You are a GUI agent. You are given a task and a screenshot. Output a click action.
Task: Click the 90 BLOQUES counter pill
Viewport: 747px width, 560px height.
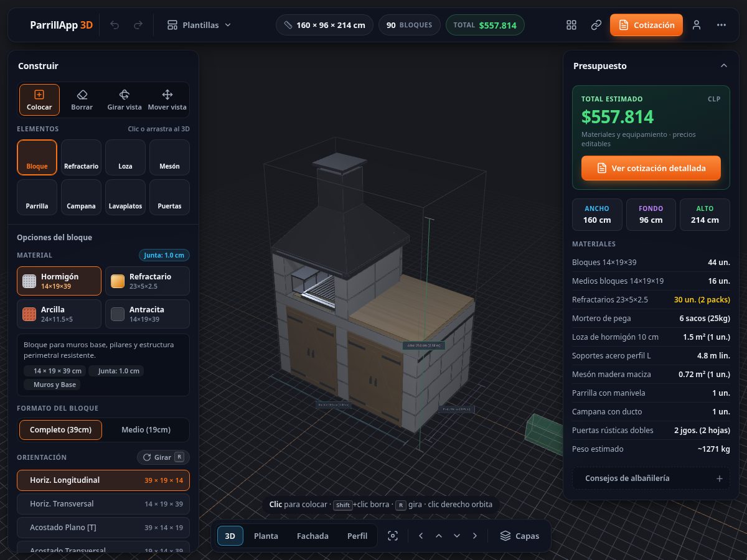(x=409, y=25)
